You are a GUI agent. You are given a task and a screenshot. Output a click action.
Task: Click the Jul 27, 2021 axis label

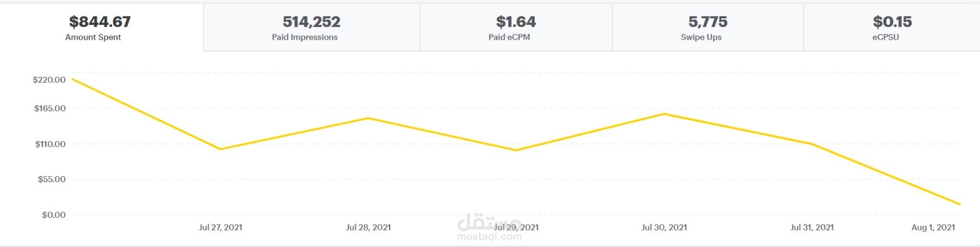(221, 227)
